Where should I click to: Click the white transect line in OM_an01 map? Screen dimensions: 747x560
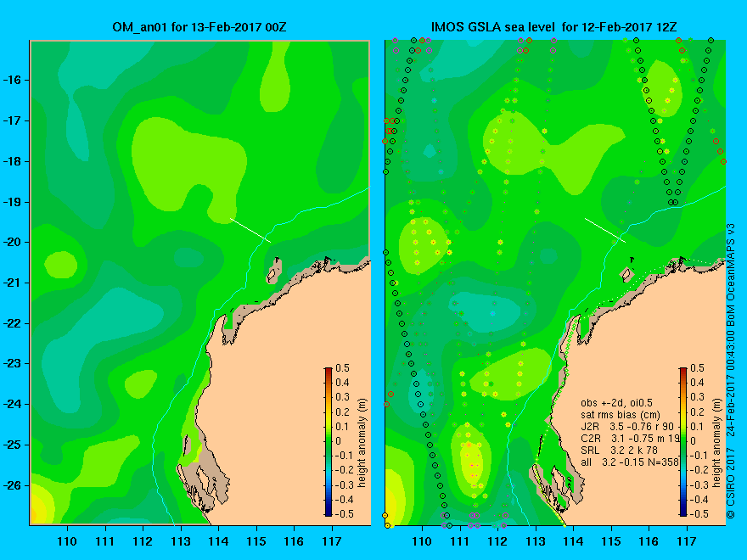pos(250,231)
